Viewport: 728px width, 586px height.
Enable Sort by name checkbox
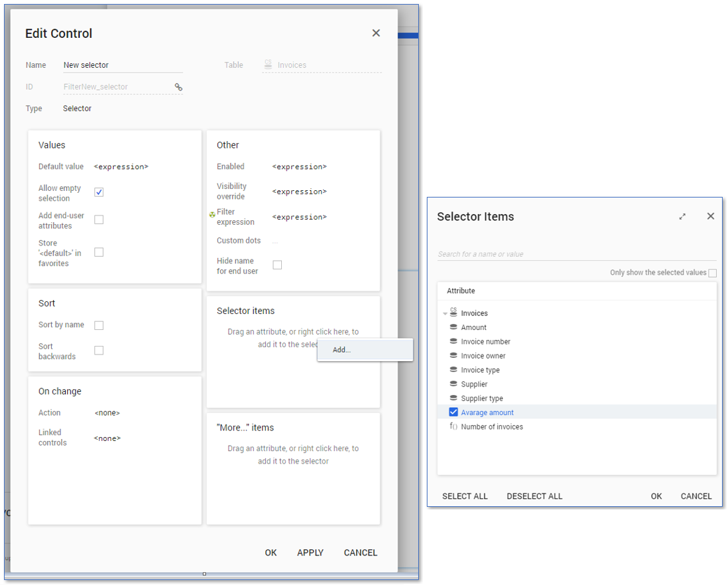(99, 325)
